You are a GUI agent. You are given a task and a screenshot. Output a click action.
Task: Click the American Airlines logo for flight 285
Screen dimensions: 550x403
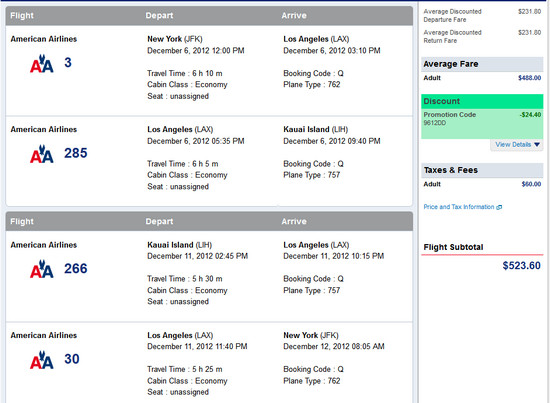pos(42,154)
